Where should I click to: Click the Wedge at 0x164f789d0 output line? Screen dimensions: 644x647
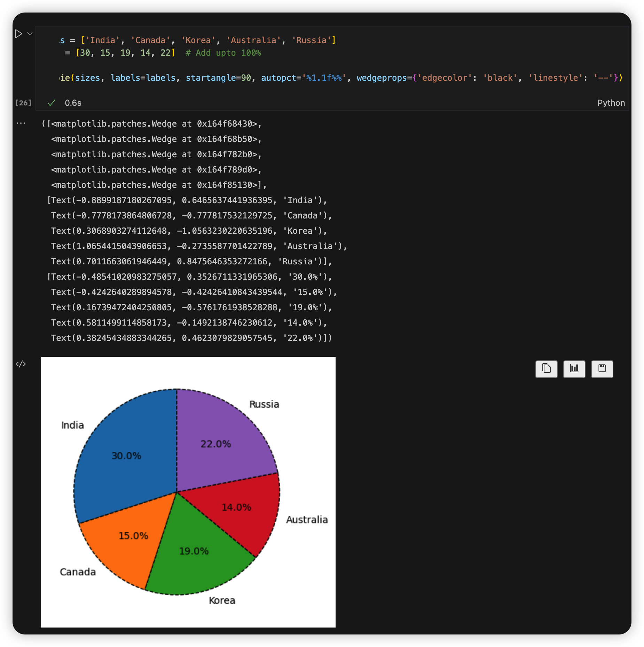156,170
